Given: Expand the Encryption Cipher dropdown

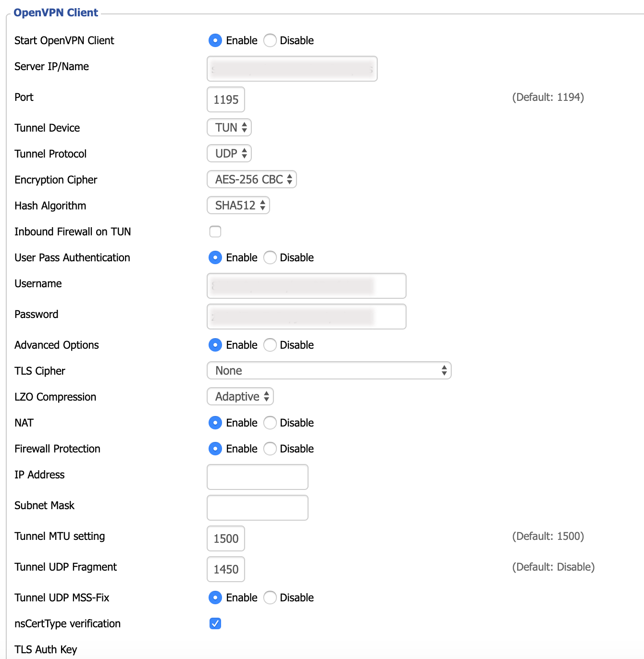Looking at the screenshot, I should tap(252, 180).
